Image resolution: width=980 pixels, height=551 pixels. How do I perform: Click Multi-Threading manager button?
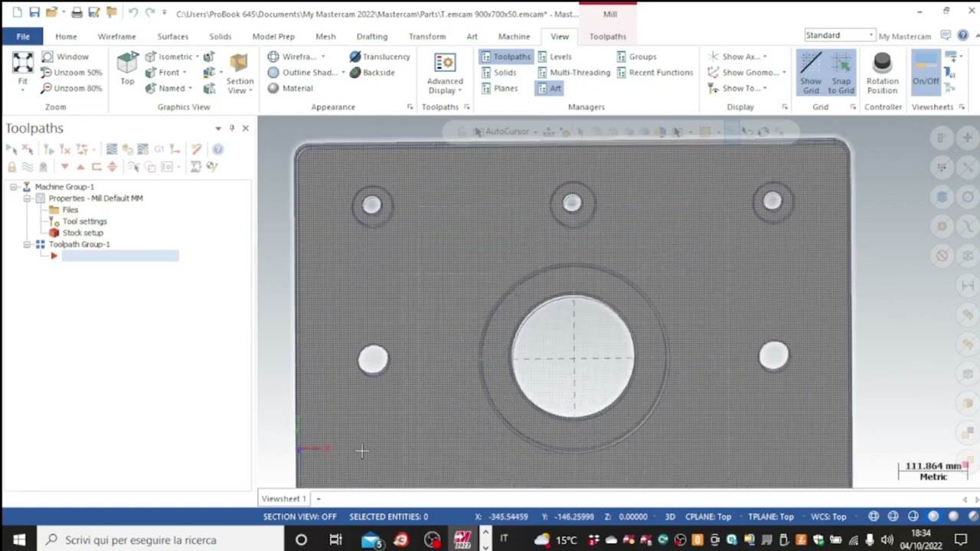tap(573, 73)
